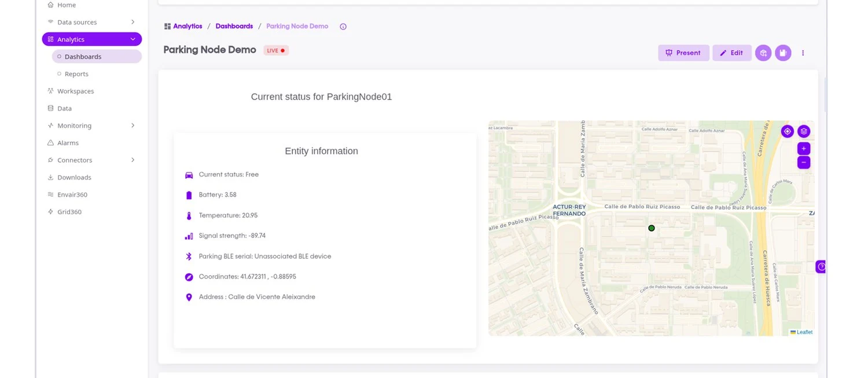
Task: Open Dashboards in the sidebar submenu
Action: [x=97, y=57]
